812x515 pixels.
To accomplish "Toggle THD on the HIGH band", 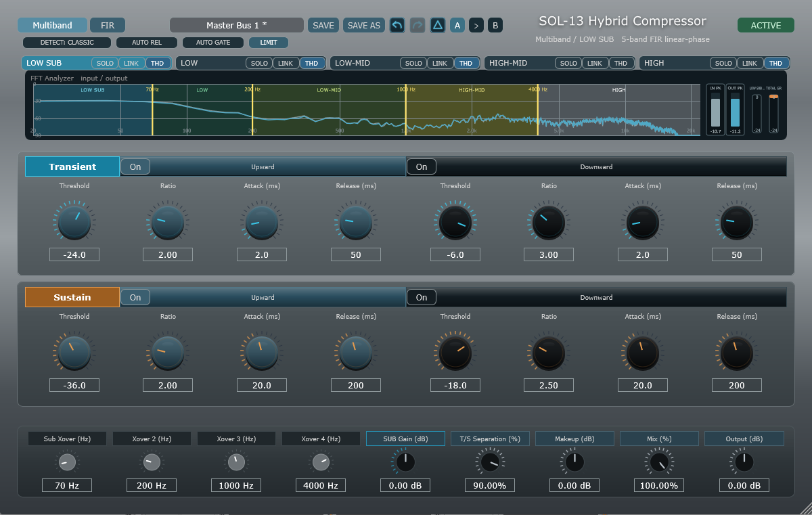I will click(x=775, y=63).
